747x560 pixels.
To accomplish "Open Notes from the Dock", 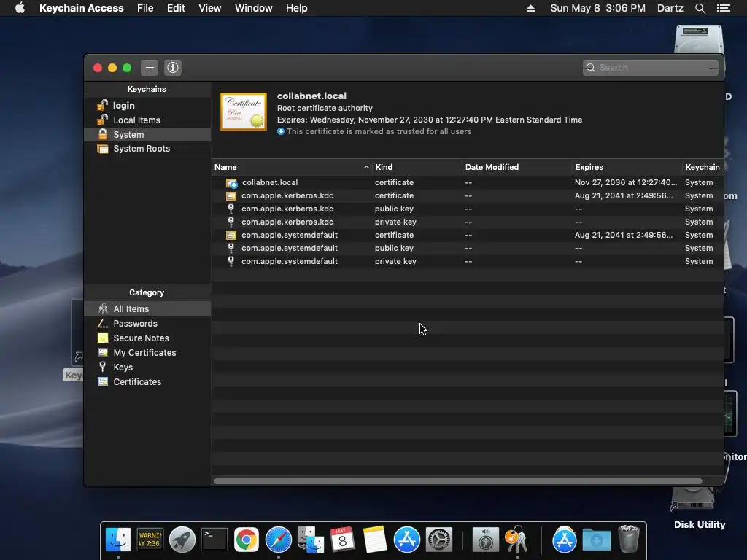I will (x=374, y=540).
